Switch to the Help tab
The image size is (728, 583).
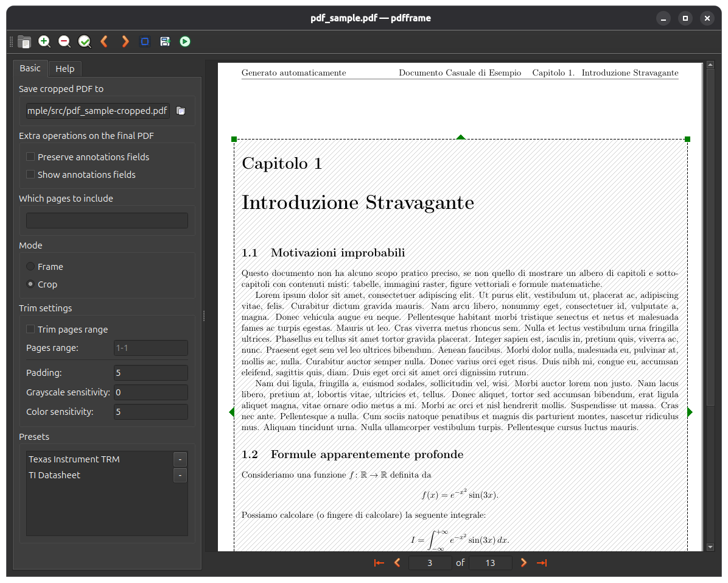[65, 68]
